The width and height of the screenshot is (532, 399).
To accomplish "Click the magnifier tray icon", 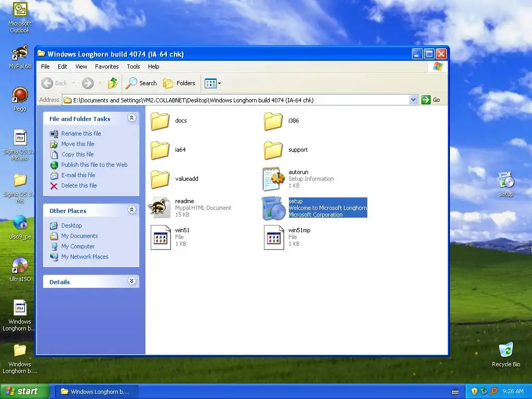I will (x=494, y=392).
